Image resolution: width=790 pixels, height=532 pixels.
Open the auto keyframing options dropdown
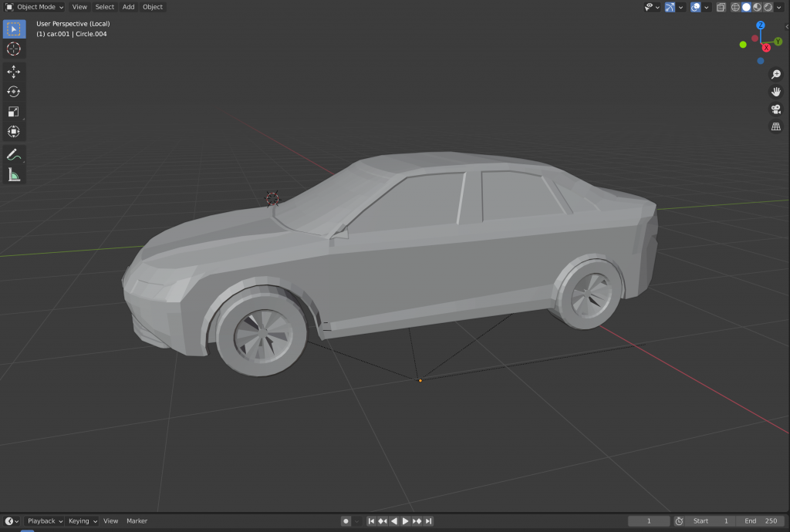coord(356,521)
